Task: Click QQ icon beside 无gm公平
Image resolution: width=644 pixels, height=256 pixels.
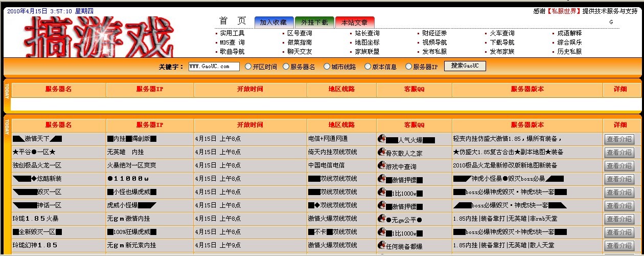Action: (x=381, y=219)
